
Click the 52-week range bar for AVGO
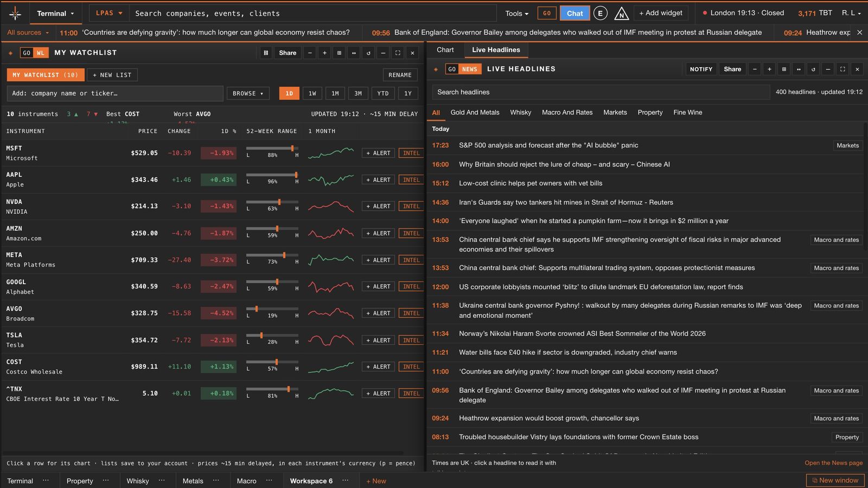tap(272, 309)
